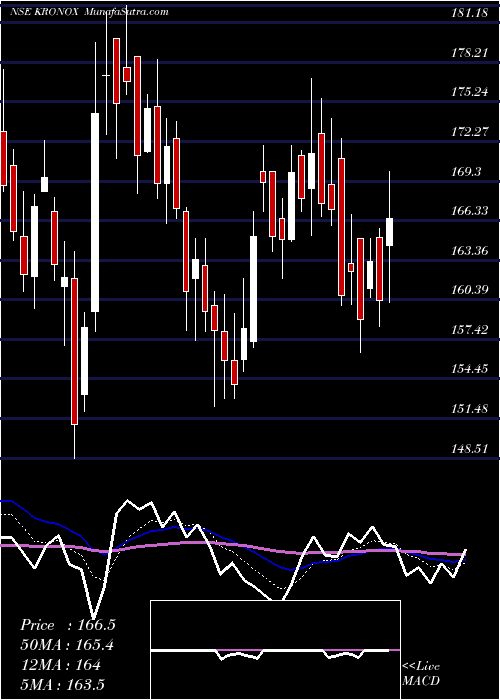500x700 pixels.
Task: Click the MACD histogram panel
Action: pyautogui.click(x=275, y=650)
